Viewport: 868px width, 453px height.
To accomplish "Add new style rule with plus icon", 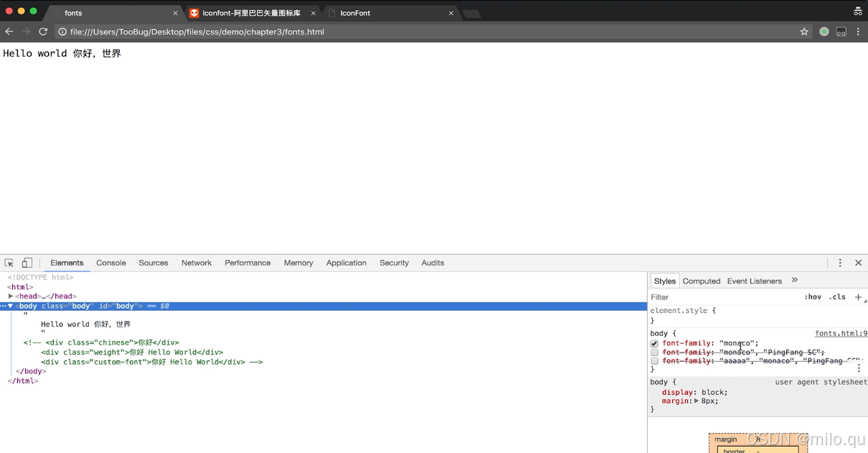I will 858,297.
